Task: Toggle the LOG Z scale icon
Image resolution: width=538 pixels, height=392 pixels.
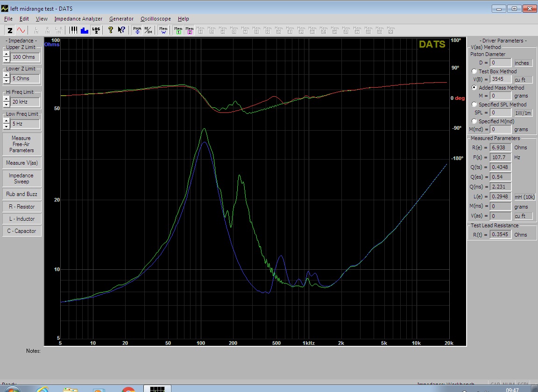Action: 96,30
